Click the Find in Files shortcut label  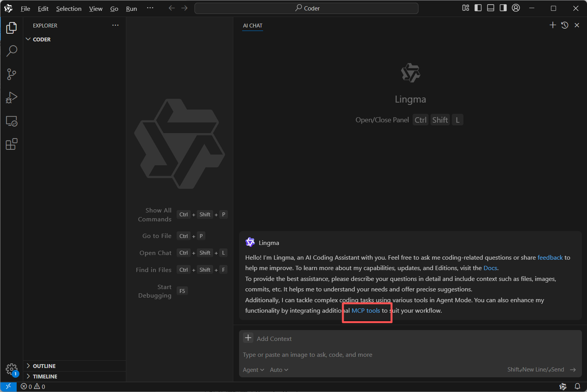(153, 270)
